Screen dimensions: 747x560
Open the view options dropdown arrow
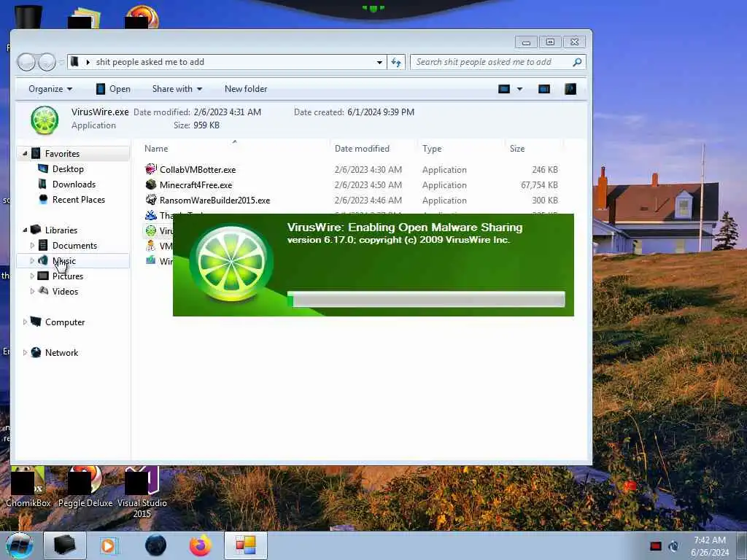519,88
